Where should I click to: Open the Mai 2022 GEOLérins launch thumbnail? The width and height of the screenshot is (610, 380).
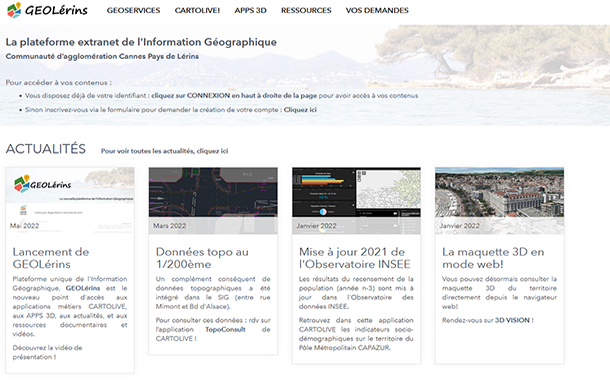click(x=70, y=201)
